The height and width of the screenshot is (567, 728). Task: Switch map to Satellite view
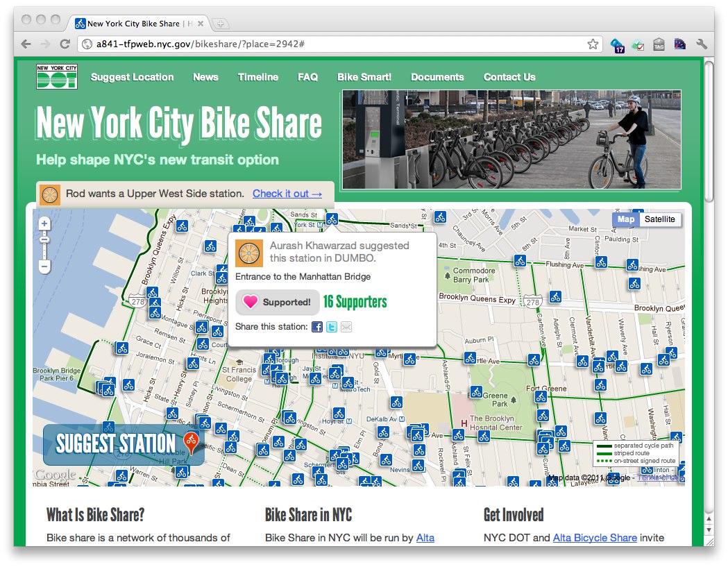[x=660, y=219]
